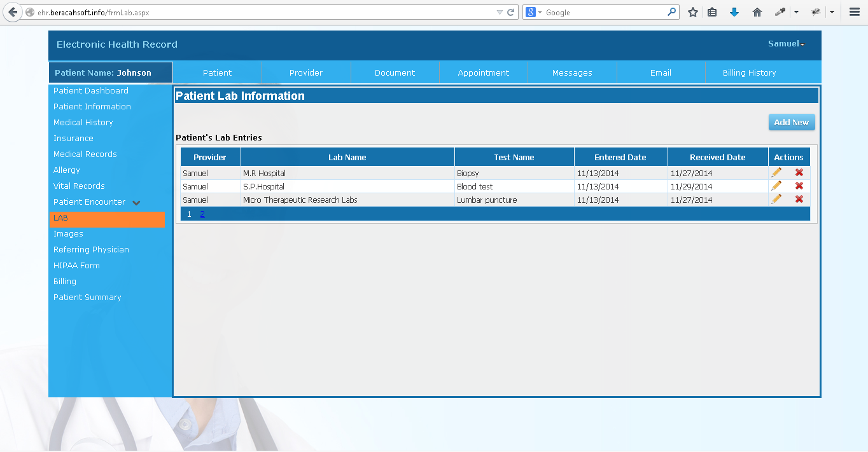Open Billing in the sidebar
Screen dimensions: 868x452
(65, 282)
